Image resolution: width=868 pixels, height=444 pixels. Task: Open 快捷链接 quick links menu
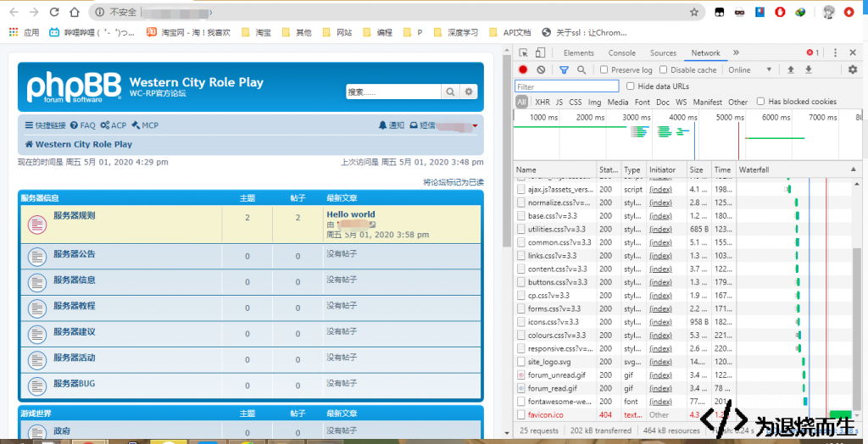46,125
